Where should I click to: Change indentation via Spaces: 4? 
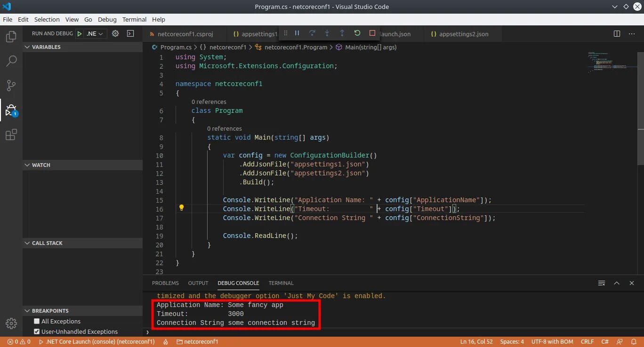(x=512, y=342)
